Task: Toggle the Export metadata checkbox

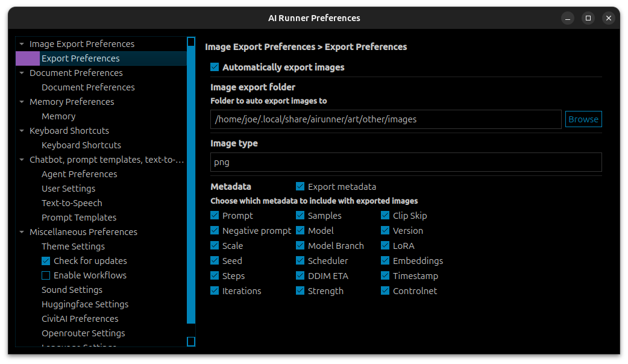Action: click(300, 187)
